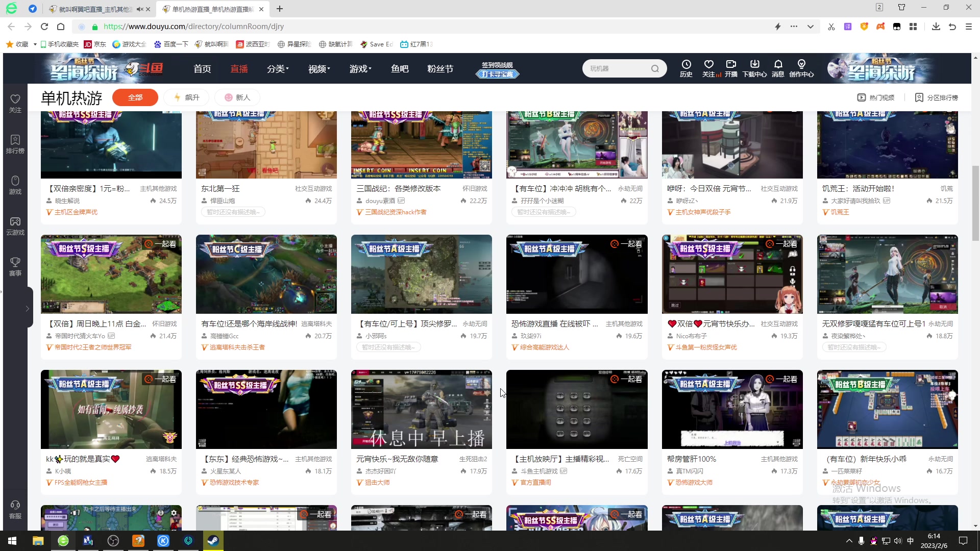The width and height of the screenshot is (980, 551).
Task: Open 排行榜 in the left sidebar
Action: point(15,144)
